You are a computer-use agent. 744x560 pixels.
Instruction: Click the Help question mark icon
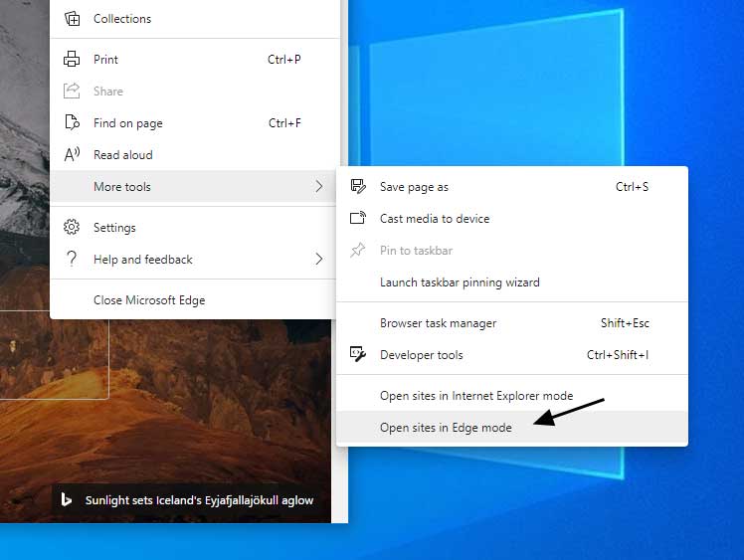72,259
